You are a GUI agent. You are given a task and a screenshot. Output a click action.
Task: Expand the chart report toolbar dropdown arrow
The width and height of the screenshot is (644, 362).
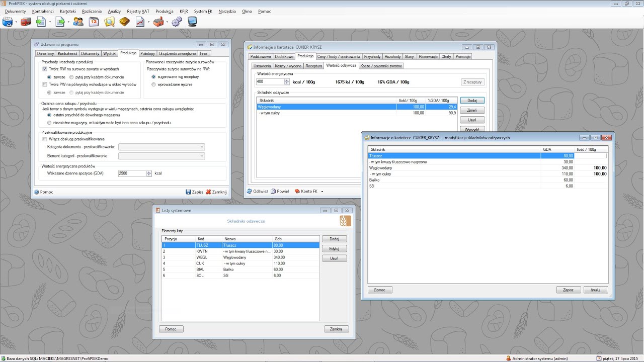(148, 22)
